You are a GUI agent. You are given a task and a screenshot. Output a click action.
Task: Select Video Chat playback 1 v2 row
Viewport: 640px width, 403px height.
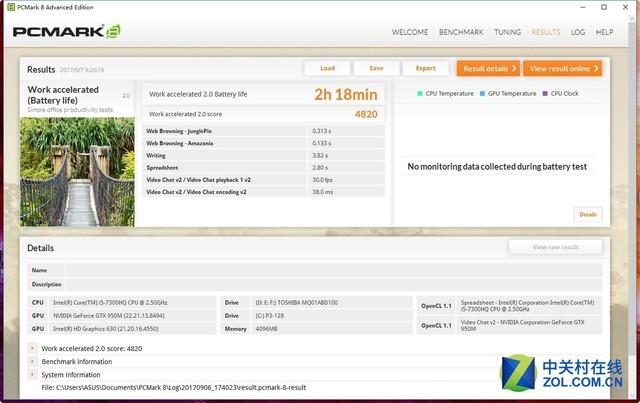click(264, 180)
